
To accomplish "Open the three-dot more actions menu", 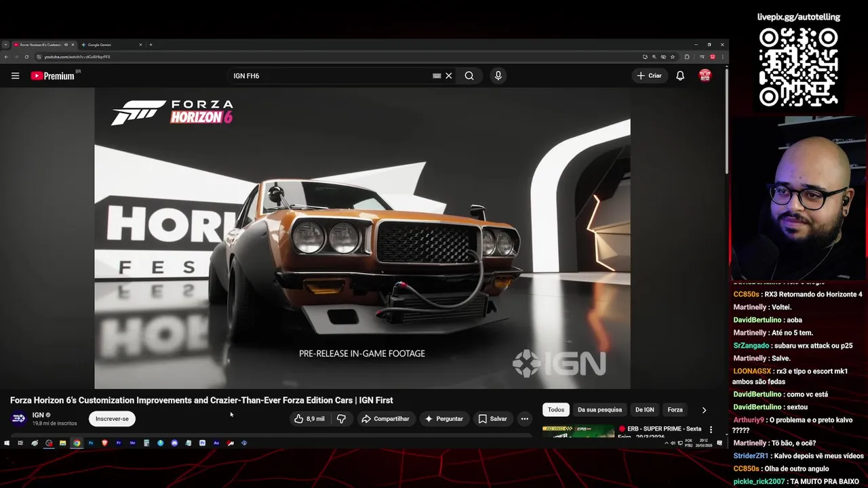I will pyautogui.click(x=524, y=419).
